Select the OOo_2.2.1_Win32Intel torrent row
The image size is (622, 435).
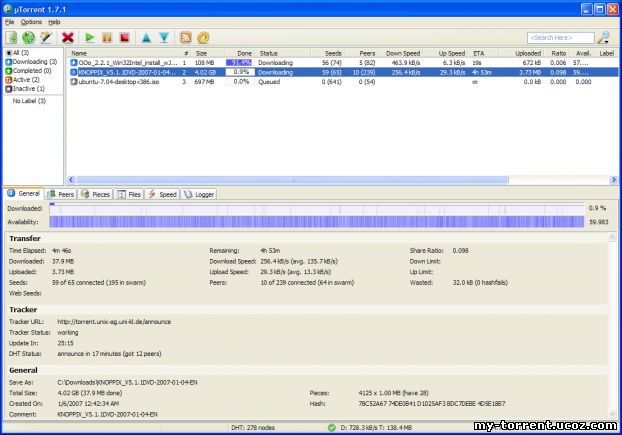(343, 63)
